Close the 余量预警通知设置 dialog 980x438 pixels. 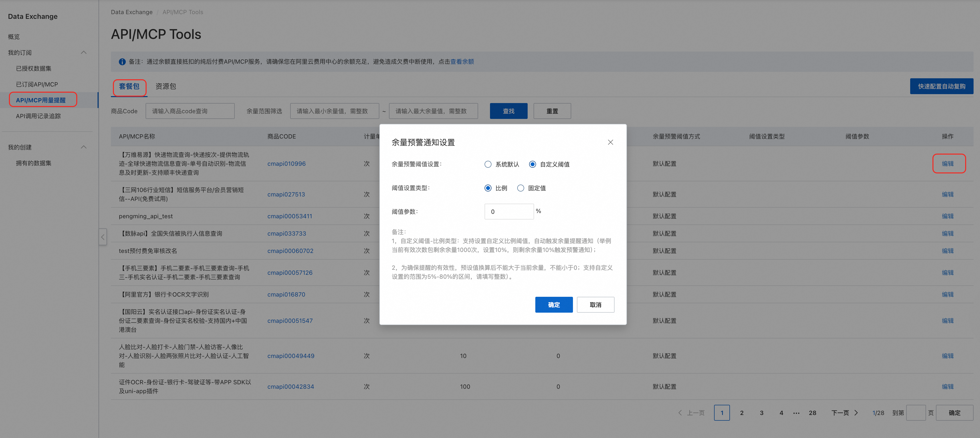[610, 142]
